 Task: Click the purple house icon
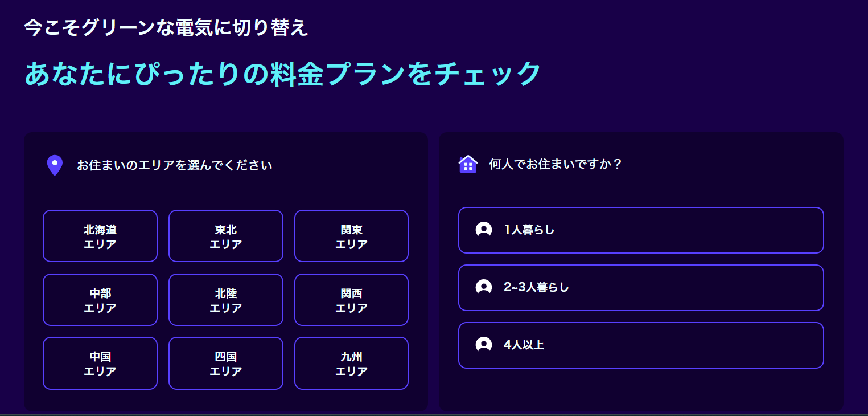click(x=468, y=164)
